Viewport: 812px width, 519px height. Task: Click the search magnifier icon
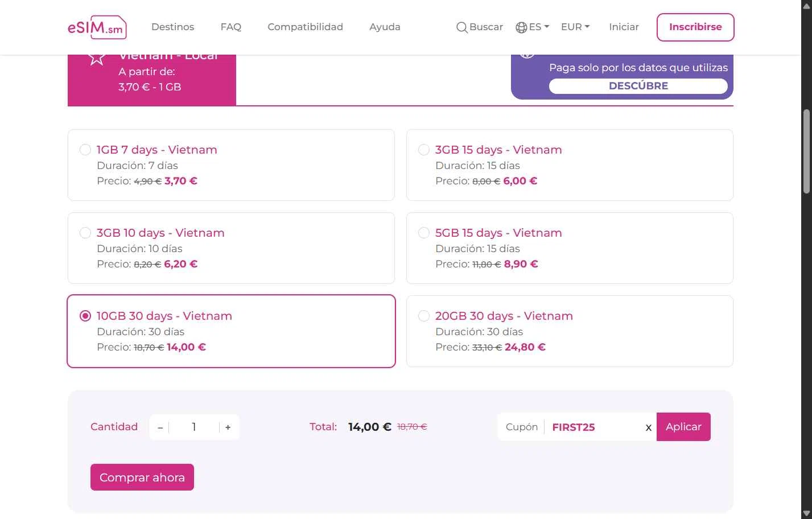pos(462,27)
